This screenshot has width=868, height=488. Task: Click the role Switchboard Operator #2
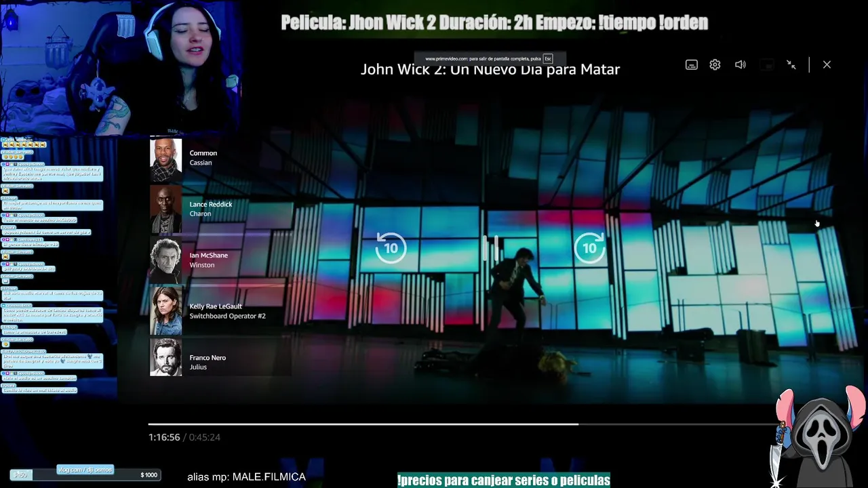pos(228,316)
